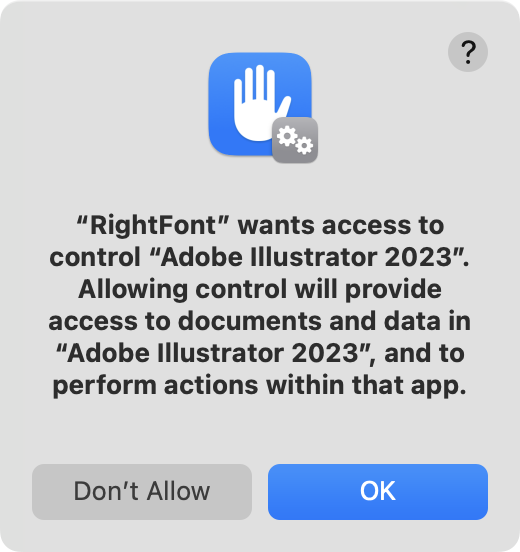
Task: Click the blue privacy hand icon
Action: click(x=260, y=104)
